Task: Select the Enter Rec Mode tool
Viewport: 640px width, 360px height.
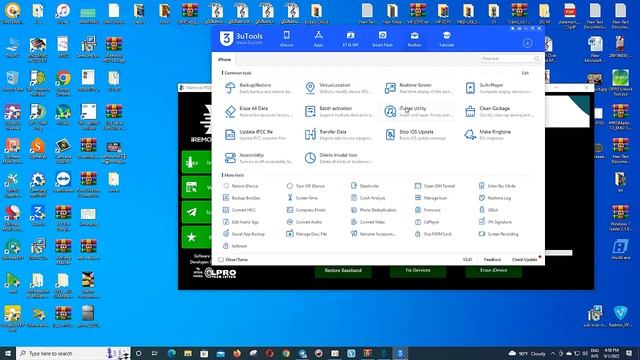Action: 497,186
